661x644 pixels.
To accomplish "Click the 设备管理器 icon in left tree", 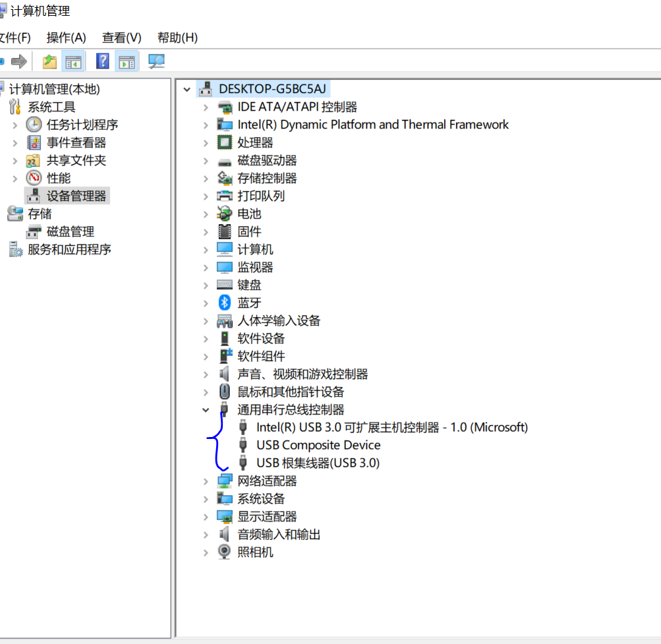I will click(33, 196).
